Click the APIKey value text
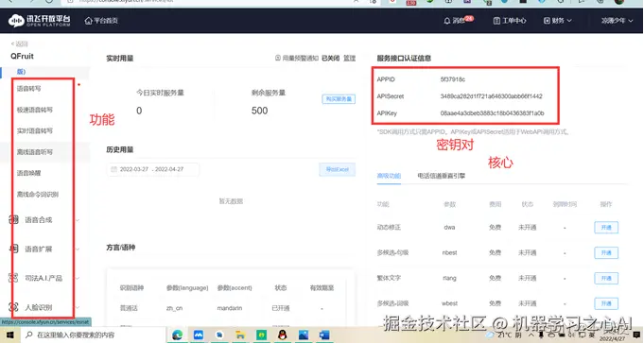Image resolution: width=644 pixels, height=344 pixels. (492, 112)
